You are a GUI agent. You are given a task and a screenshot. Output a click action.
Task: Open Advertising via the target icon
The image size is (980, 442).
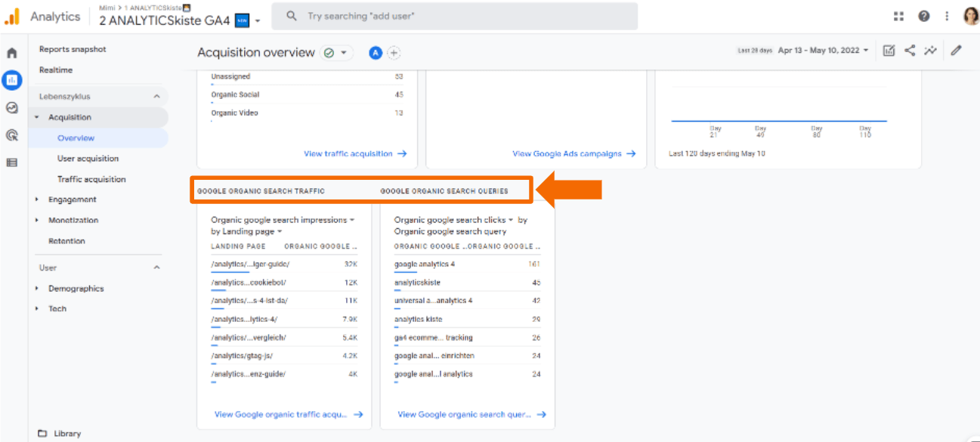[x=11, y=134]
